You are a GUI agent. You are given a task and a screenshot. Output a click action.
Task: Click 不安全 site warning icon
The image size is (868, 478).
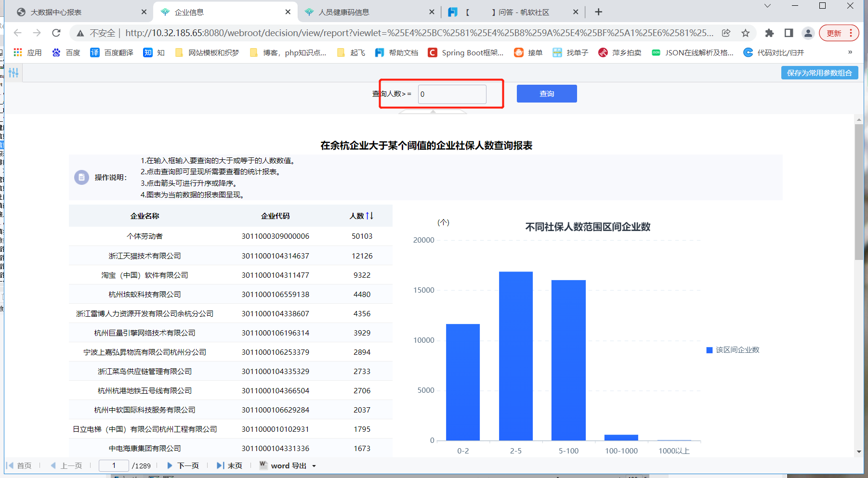pos(80,33)
